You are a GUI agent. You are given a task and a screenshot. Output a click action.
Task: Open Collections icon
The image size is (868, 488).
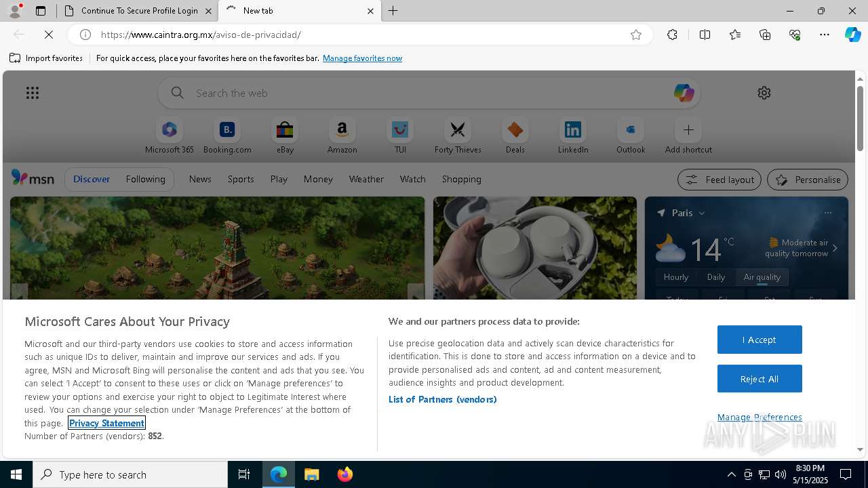tap(765, 35)
